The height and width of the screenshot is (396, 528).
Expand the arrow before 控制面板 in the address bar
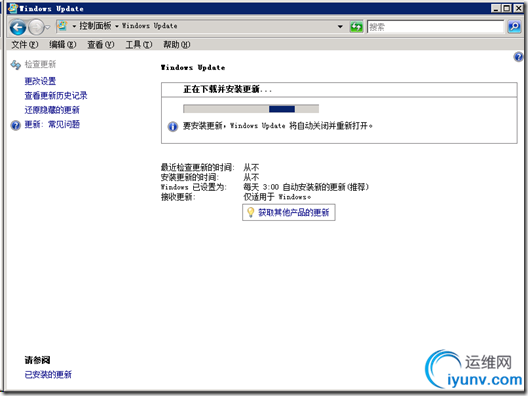[74, 26]
